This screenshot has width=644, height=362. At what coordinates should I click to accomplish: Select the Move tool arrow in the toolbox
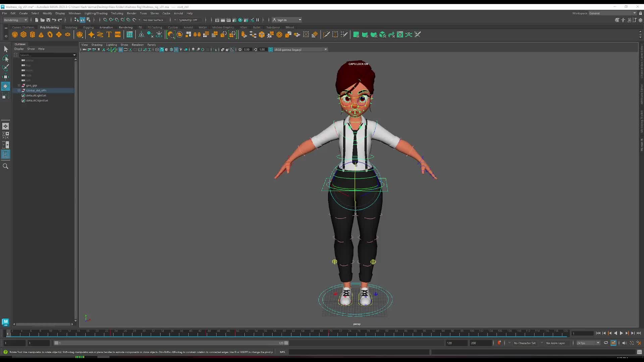(6, 77)
